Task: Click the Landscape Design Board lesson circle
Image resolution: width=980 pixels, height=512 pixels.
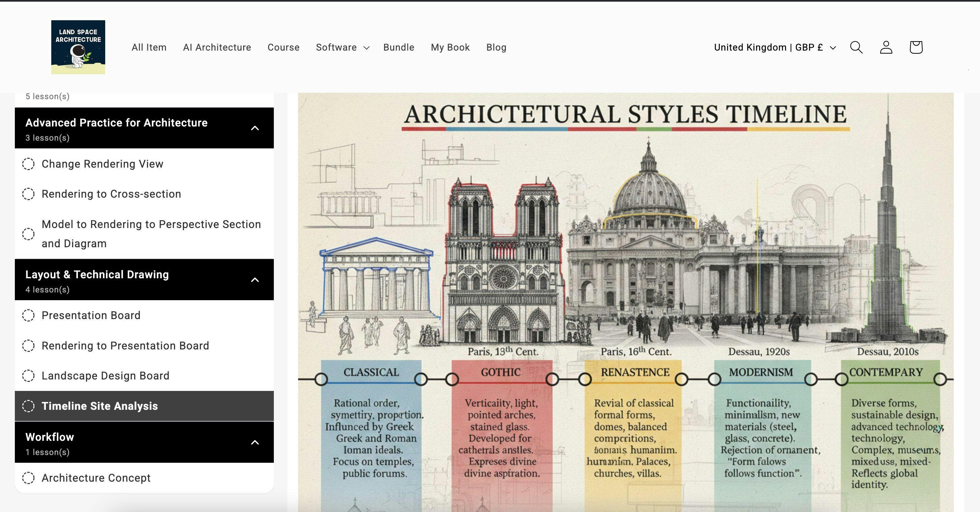Action: [28, 376]
